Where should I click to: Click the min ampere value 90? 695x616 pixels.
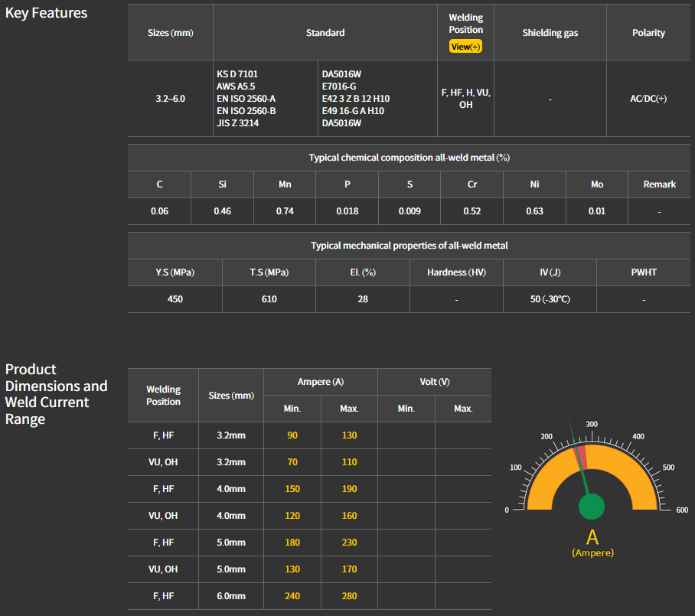(x=292, y=435)
